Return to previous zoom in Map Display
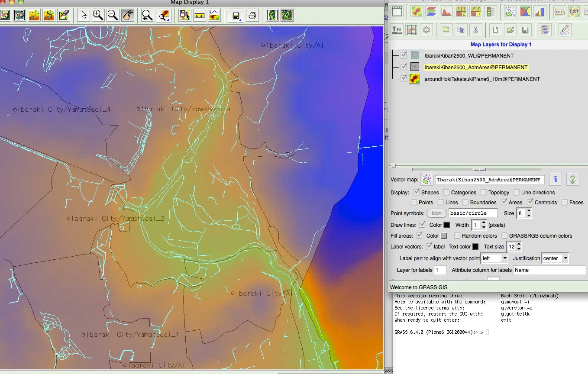Viewport: 588px width, 374px height. point(148,16)
